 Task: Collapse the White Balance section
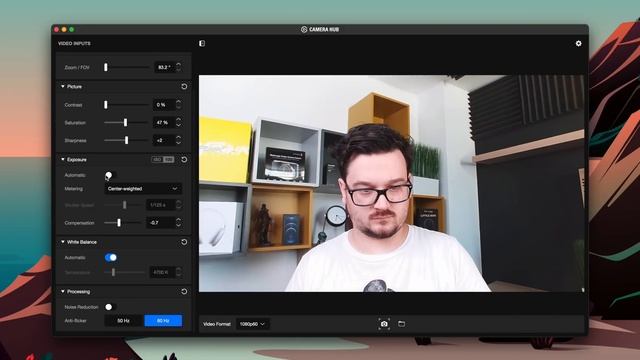click(63, 242)
